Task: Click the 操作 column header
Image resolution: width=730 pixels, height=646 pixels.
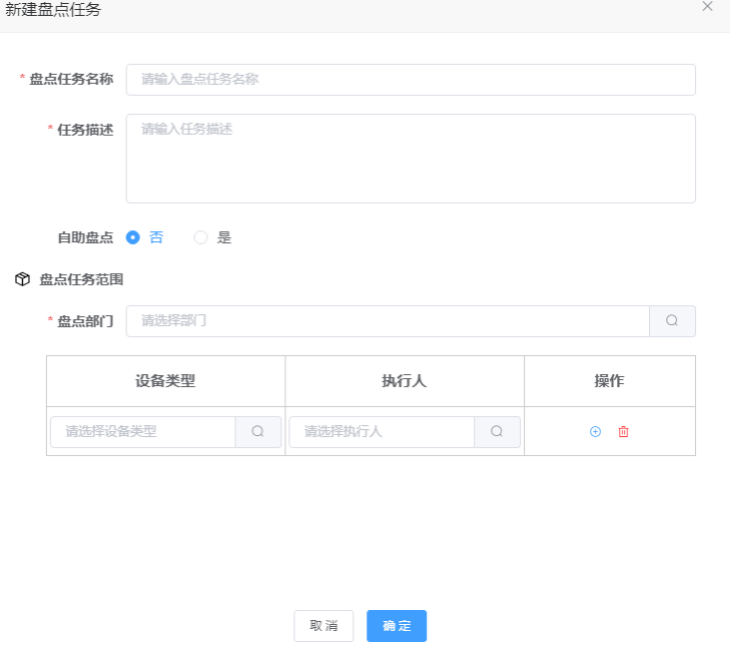Action: point(610,381)
